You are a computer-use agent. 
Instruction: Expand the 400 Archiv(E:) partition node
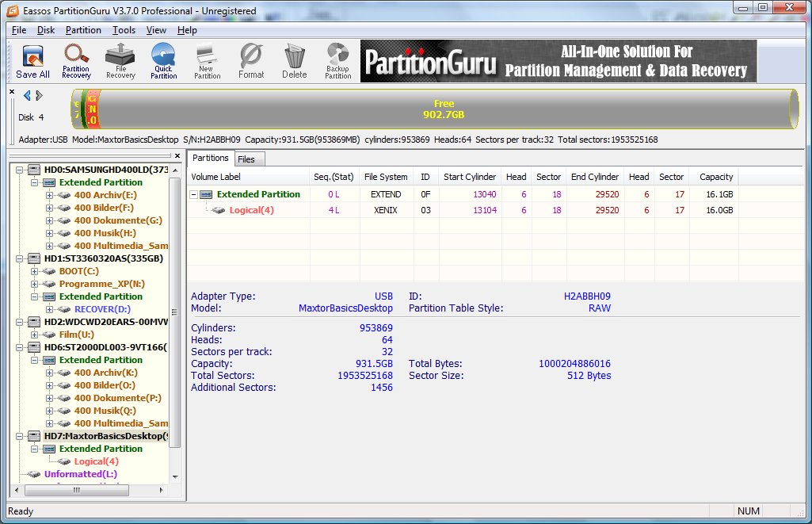49,195
